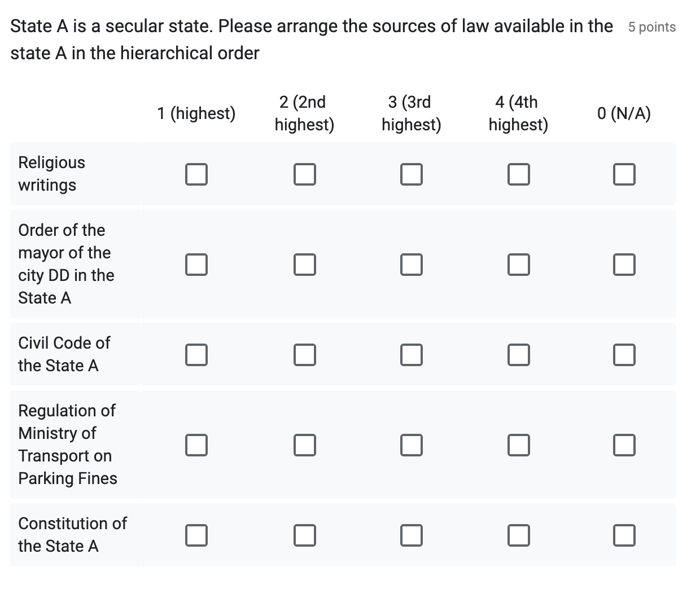This screenshot has height=598, width=700.
Task: Check '4 (4th highest)' for Religious writings
Action: (x=518, y=174)
